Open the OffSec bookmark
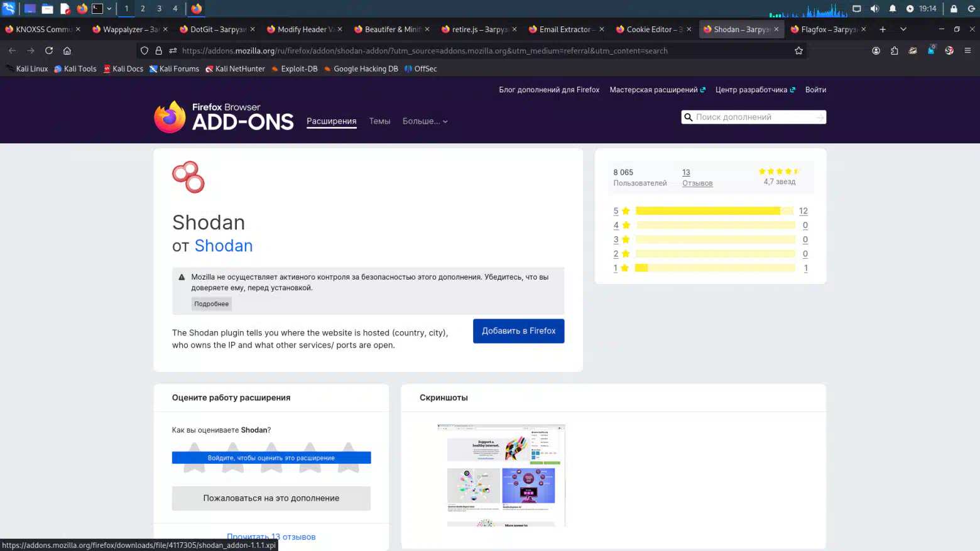980x551 pixels. pos(421,68)
